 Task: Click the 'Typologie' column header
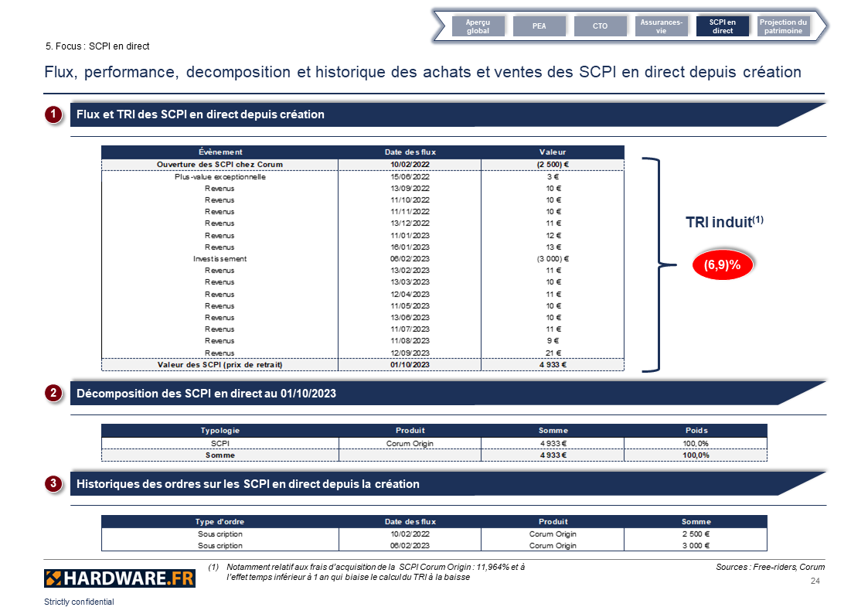(x=220, y=430)
